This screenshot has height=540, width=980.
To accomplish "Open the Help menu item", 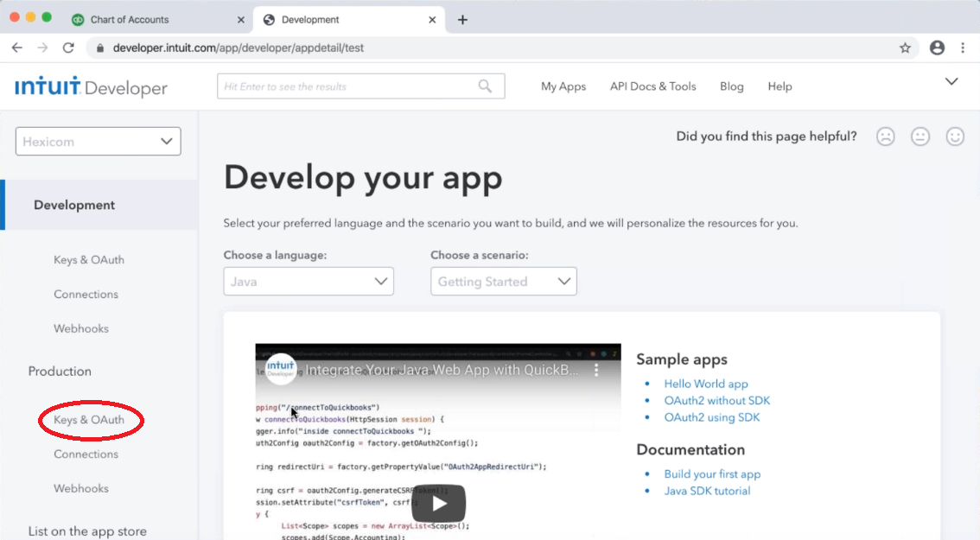I will (x=780, y=86).
